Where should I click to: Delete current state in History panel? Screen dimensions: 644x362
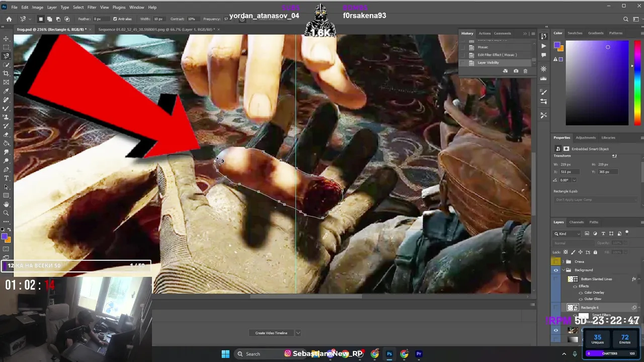click(x=525, y=71)
